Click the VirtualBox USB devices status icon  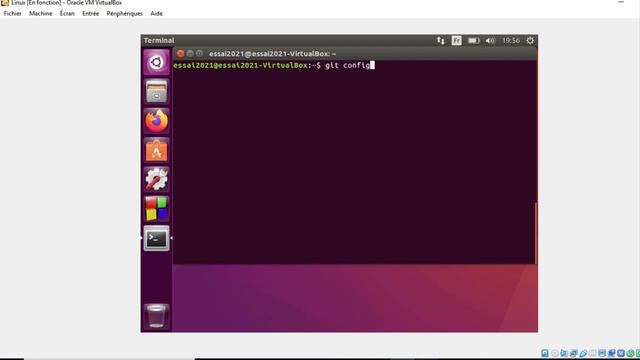click(583, 353)
